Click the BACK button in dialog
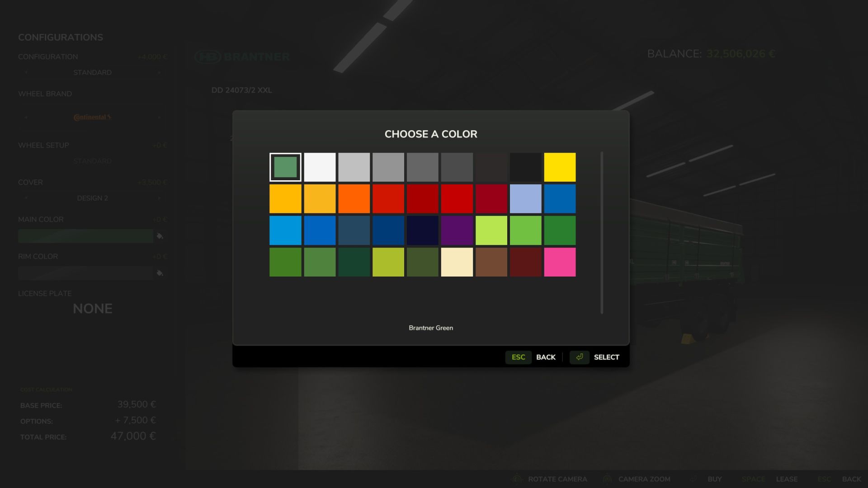The image size is (868, 488). point(545,357)
